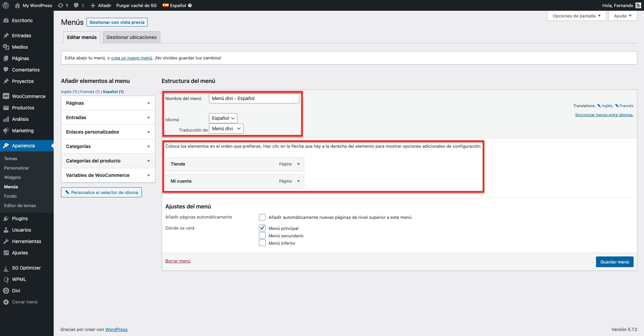Click the Divi icon in sidebar
The width and height of the screenshot is (644, 336).
tap(6, 291)
